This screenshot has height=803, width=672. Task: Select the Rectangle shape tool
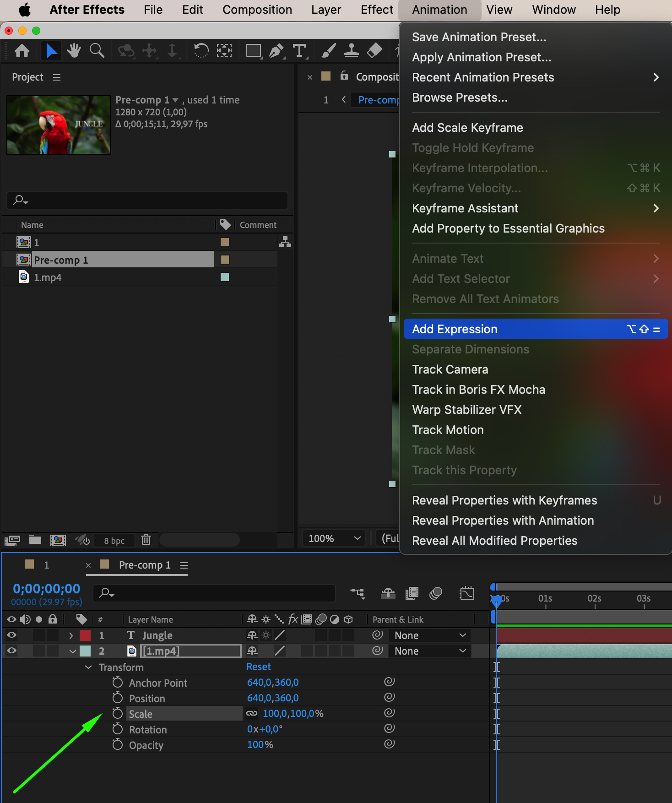pyautogui.click(x=253, y=51)
